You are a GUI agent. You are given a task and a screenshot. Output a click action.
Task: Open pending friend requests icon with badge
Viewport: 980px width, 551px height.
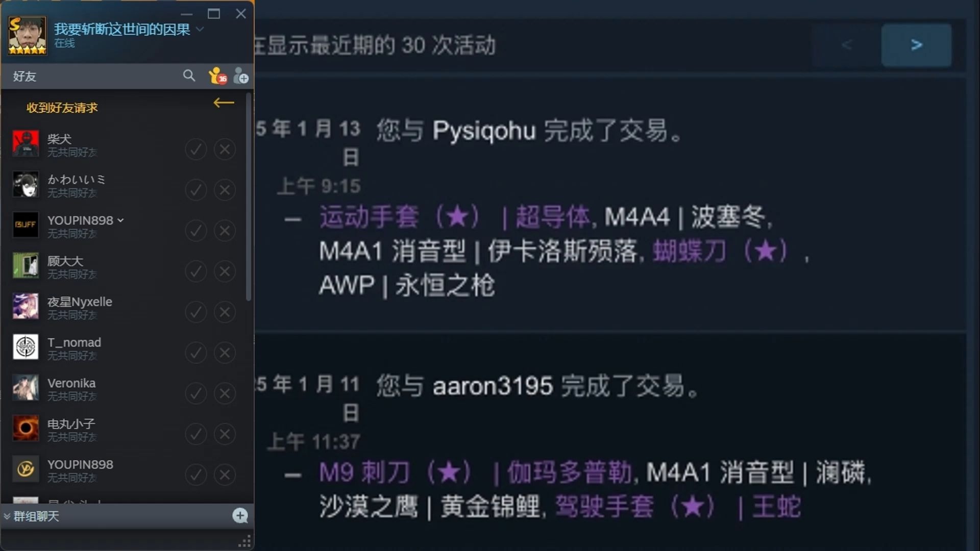click(218, 76)
